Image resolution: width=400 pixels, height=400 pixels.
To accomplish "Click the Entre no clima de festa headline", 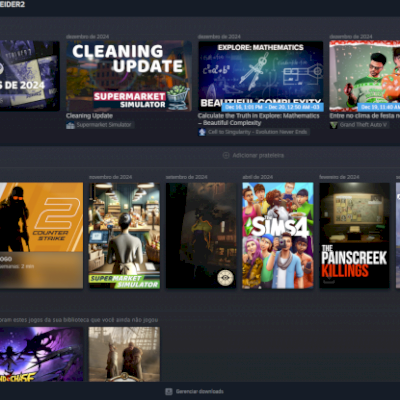I will pyautogui.click(x=365, y=116).
